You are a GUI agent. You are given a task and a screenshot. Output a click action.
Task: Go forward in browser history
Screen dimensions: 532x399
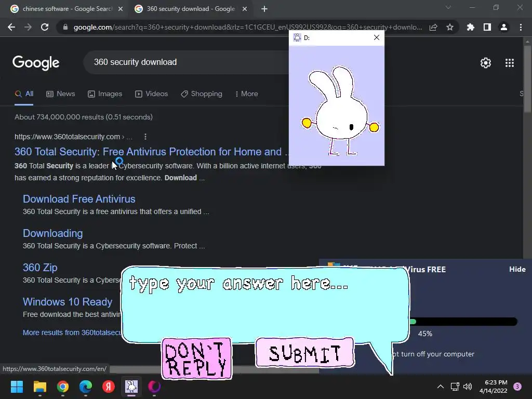28,27
